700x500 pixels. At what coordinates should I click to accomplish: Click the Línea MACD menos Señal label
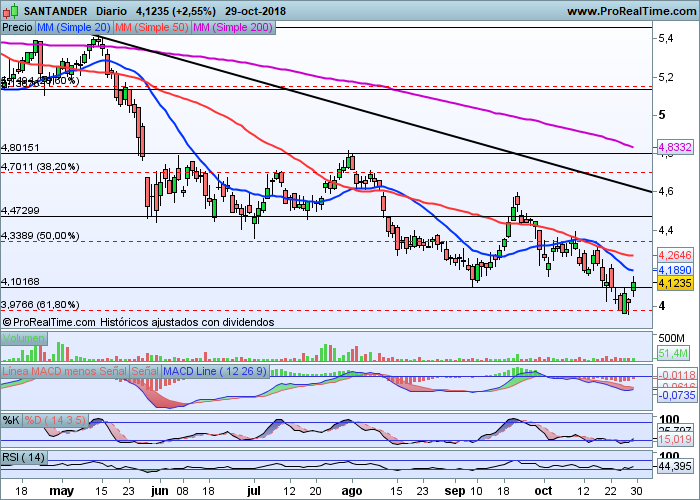(x=64, y=372)
